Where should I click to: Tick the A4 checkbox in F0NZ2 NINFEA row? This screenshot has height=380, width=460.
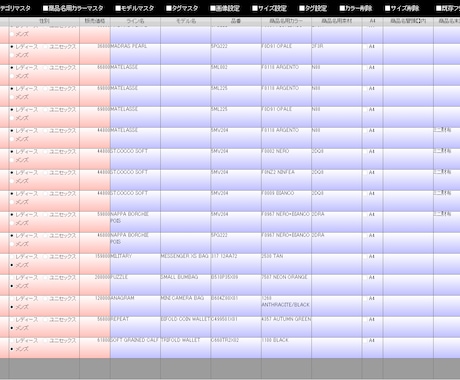(x=366, y=173)
